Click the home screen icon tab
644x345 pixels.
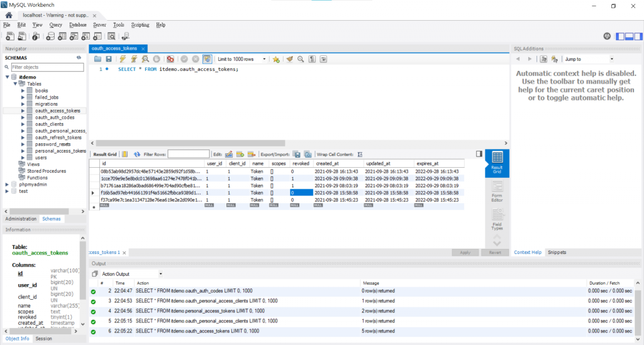click(x=9, y=15)
